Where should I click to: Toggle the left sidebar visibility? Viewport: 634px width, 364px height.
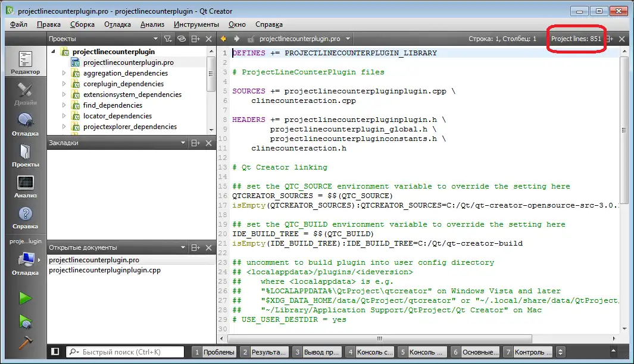[55, 352]
